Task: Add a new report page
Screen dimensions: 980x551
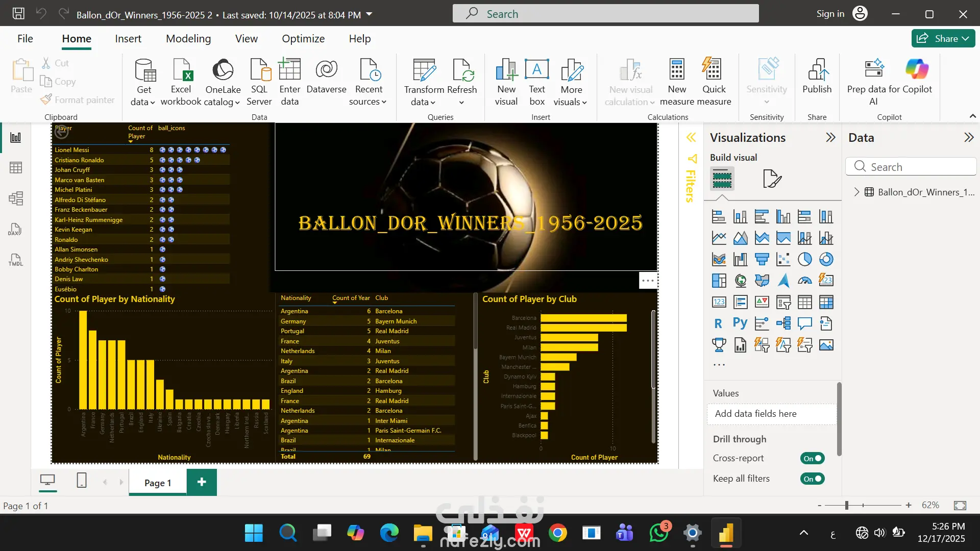Action: (202, 482)
